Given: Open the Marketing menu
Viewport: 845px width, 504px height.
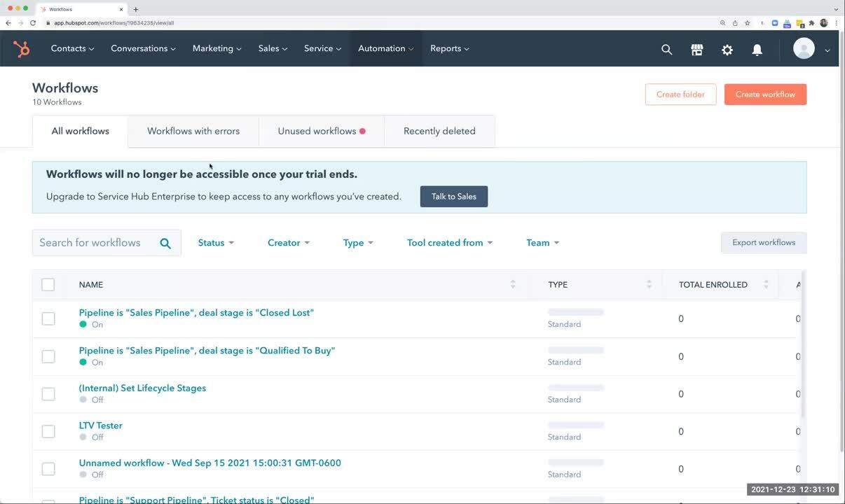Looking at the screenshot, I should point(217,48).
